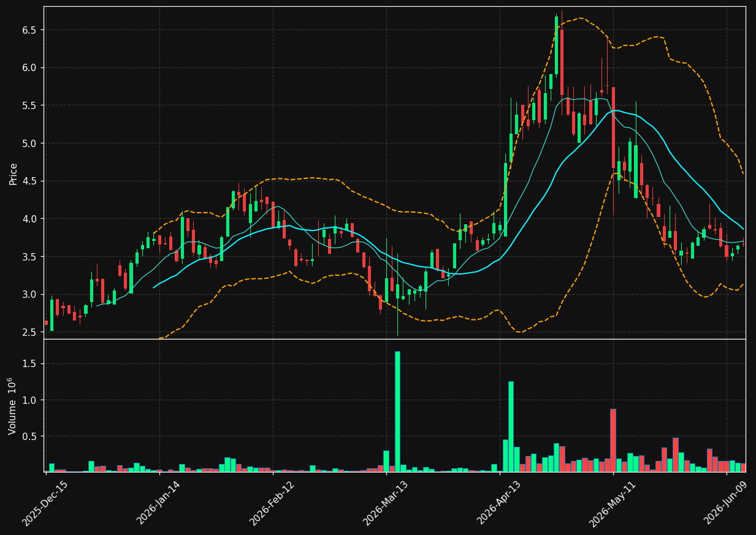Click the 6.5 price tick label
Viewport: 756px width, 535px height.
(31, 30)
